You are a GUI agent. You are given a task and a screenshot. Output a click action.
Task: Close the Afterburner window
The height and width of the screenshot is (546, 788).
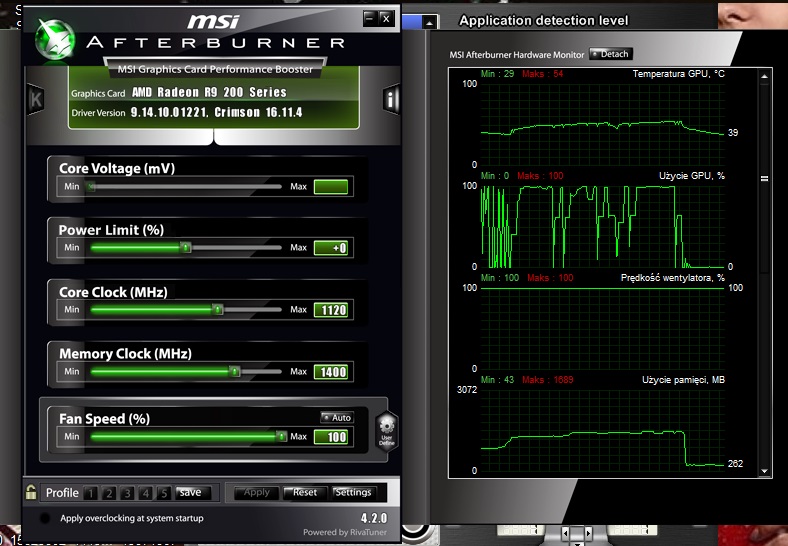[x=386, y=19]
